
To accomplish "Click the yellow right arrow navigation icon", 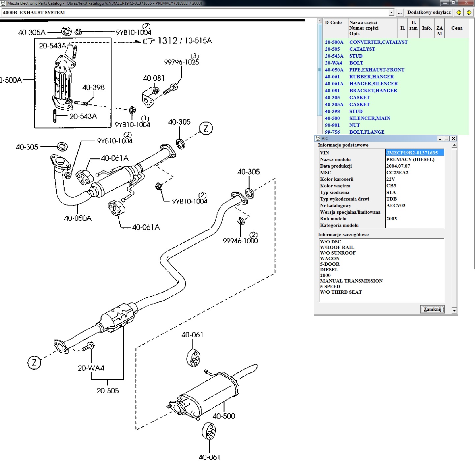I will [x=469, y=13].
